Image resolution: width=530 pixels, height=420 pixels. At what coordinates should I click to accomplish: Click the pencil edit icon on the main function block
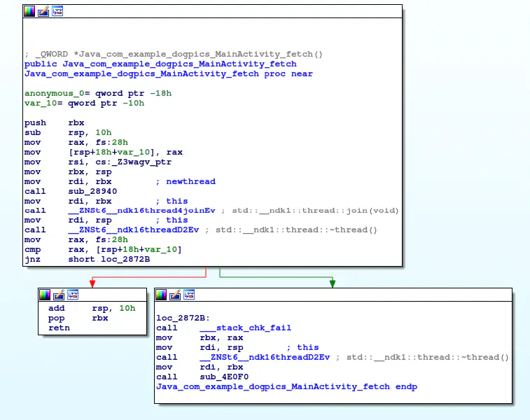click(43, 11)
